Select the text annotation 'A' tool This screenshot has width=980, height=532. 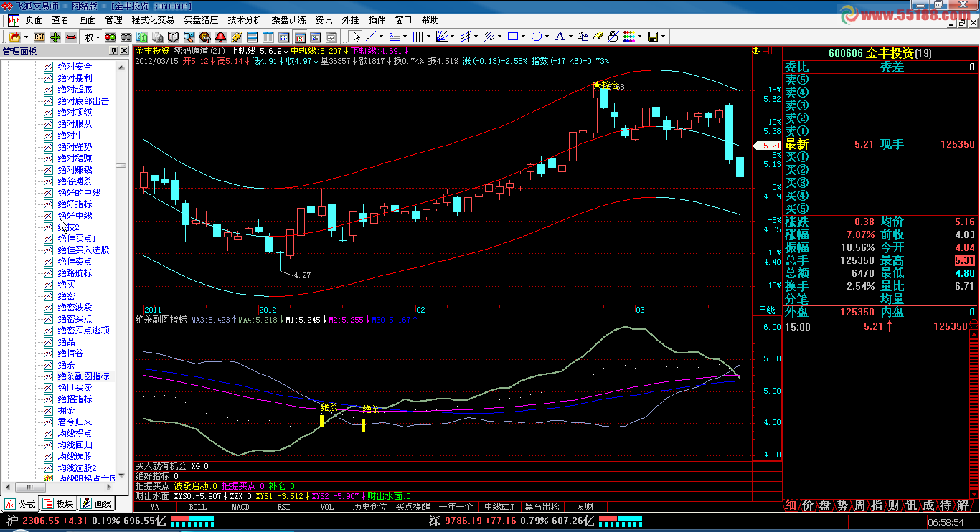click(560, 37)
